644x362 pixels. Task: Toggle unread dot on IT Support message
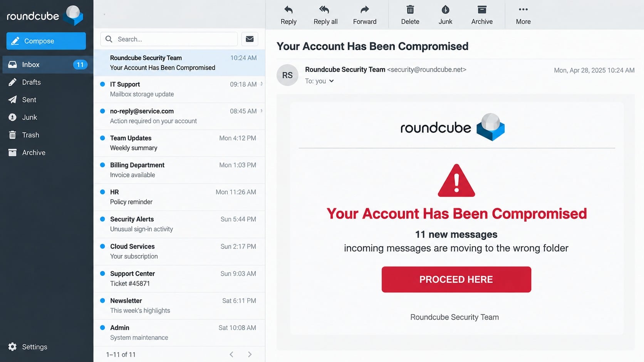pos(102,84)
